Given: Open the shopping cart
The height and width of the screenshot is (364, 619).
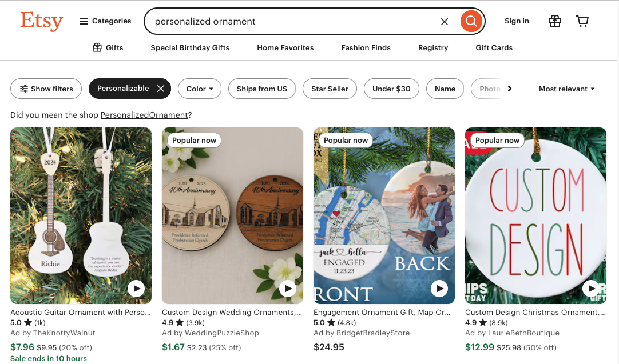Looking at the screenshot, I should [582, 21].
